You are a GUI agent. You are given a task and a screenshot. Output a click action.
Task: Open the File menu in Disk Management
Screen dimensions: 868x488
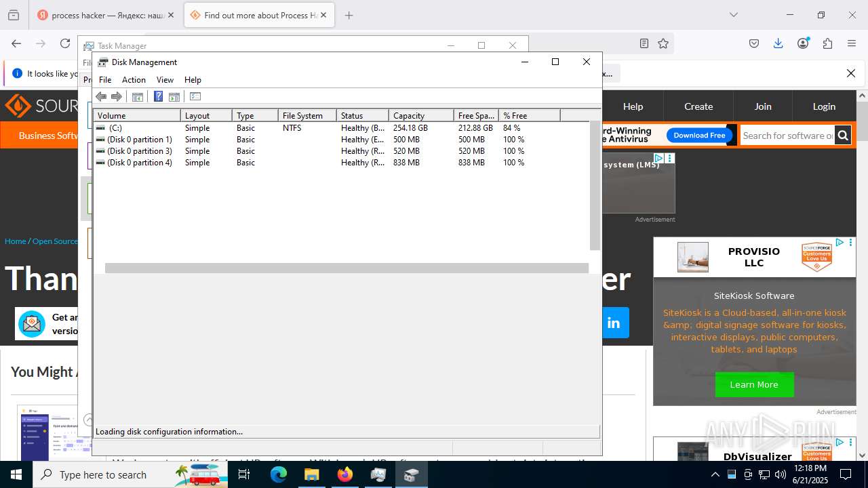tap(105, 80)
